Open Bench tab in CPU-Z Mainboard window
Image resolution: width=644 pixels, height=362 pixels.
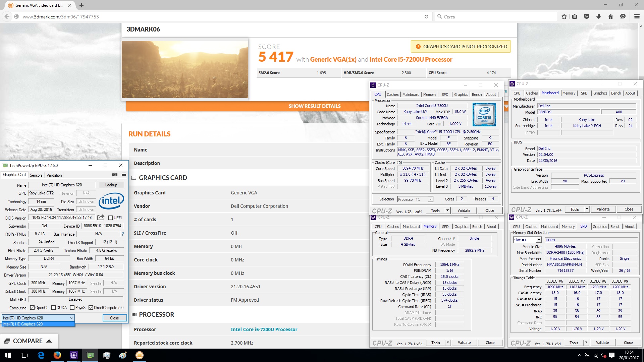[x=616, y=93]
